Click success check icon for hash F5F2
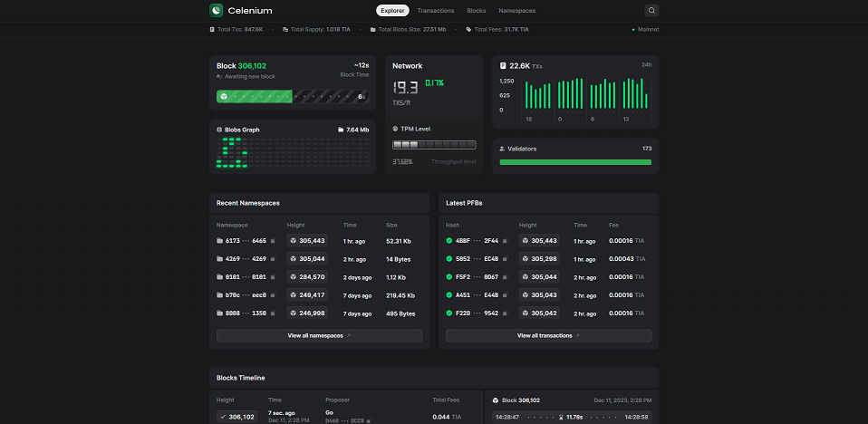This screenshot has height=424, width=868. (x=449, y=276)
